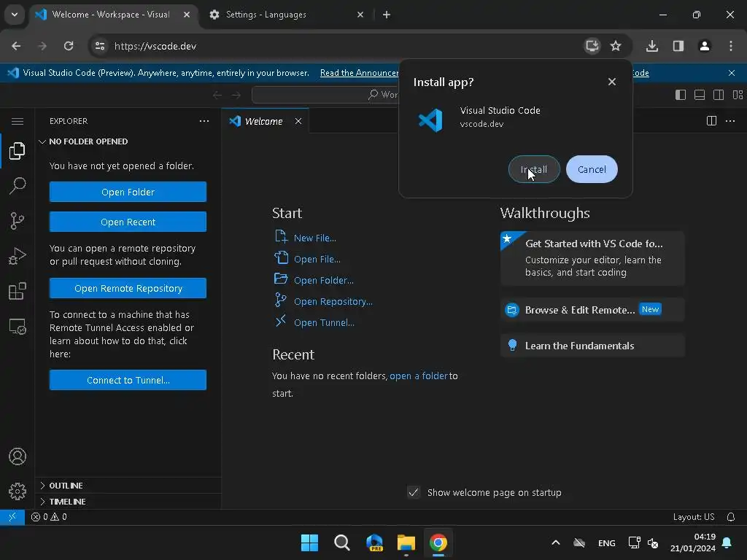Open Customize Layout icon
The image size is (747, 560).
pyautogui.click(x=738, y=95)
